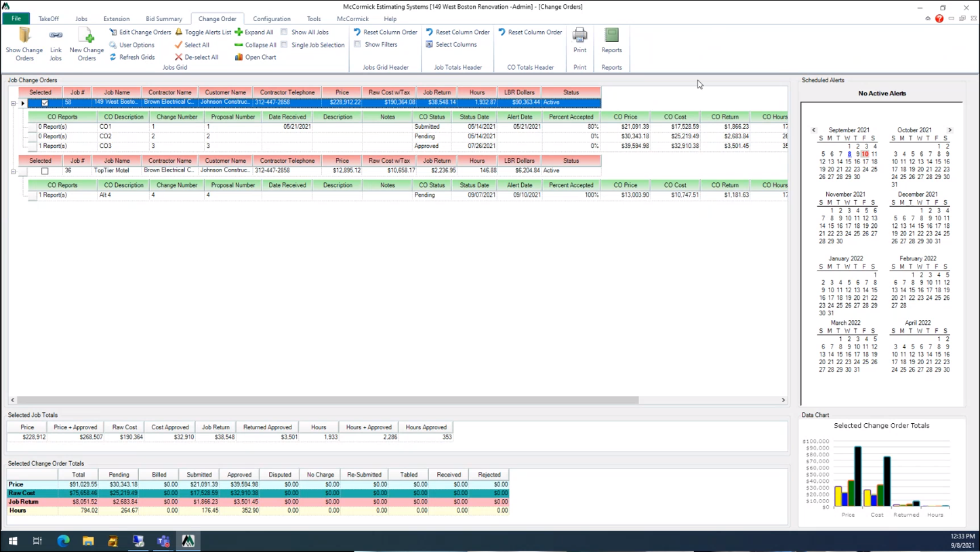Enable Single Job Selection checkbox
The height and width of the screenshot is (552, 980).
click(x=285, y=45)
